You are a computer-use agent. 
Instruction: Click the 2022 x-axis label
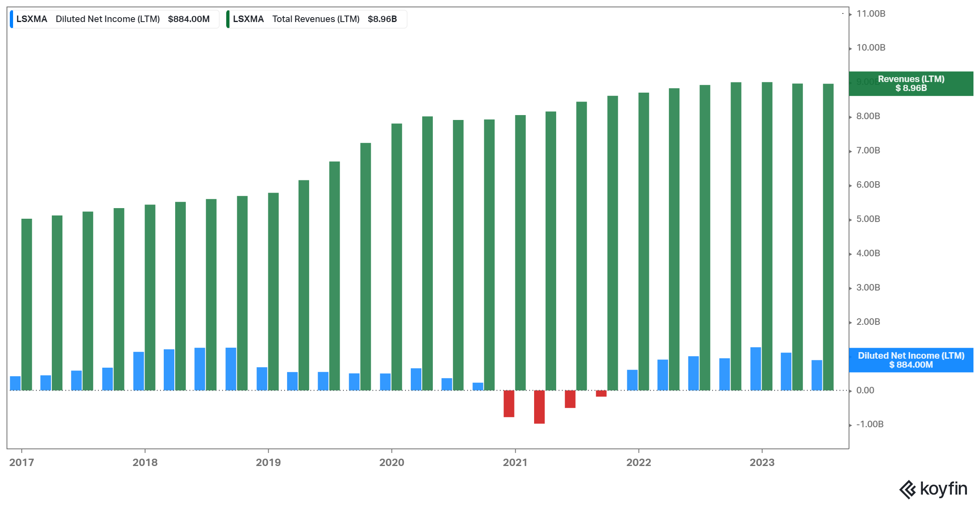click(x=639, y=462)
